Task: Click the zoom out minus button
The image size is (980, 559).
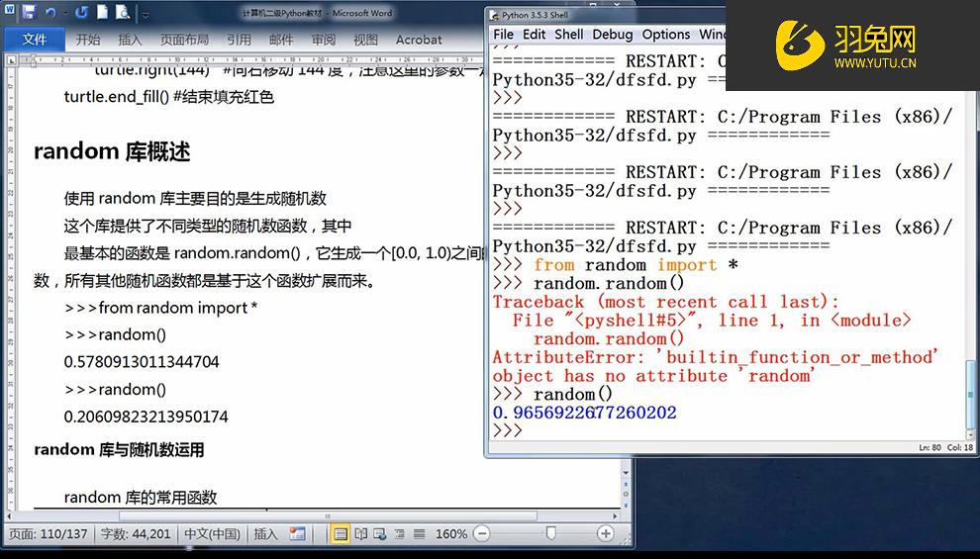Action: coord(481,533)
